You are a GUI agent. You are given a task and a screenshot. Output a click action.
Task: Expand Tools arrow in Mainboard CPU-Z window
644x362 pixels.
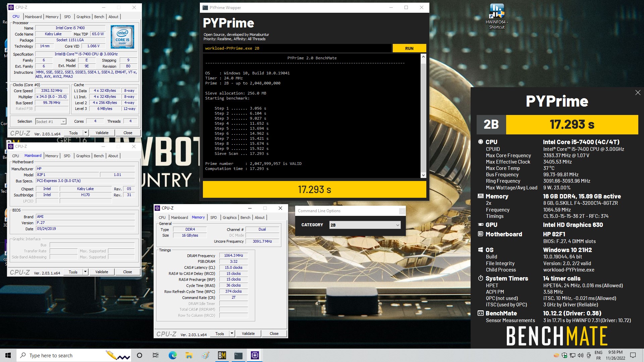coord(85,272)
